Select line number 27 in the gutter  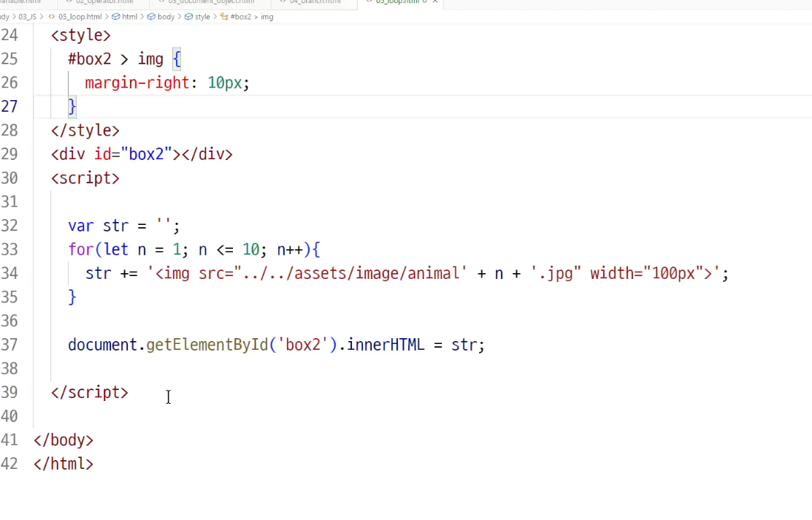(x=9, y=107)
